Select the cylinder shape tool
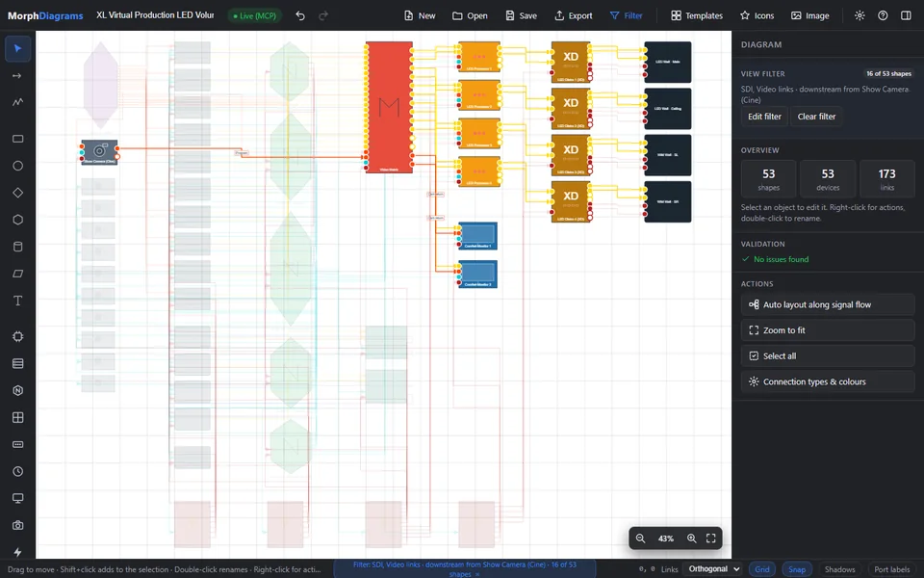 coord(17,247)
